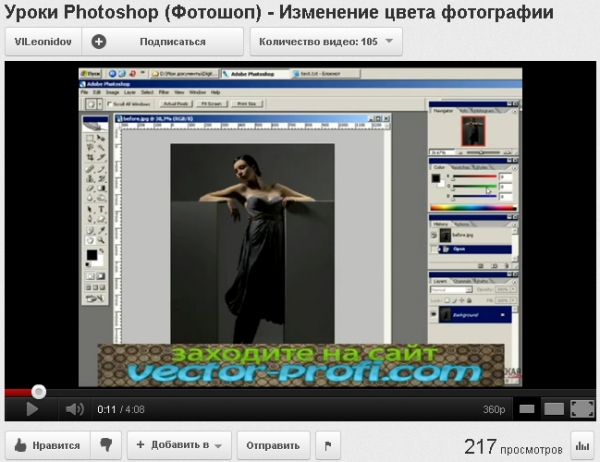Image resolution: width=600 pixels, height=462 pixels.
Task: Switch to the Swatches tab
Action: tap(460, 168)
